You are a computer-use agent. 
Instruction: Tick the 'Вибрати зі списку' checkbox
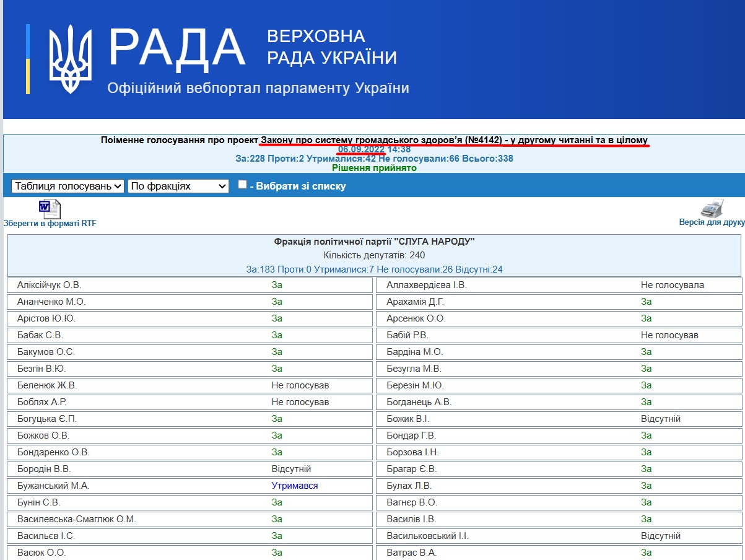tap(243, 185)
